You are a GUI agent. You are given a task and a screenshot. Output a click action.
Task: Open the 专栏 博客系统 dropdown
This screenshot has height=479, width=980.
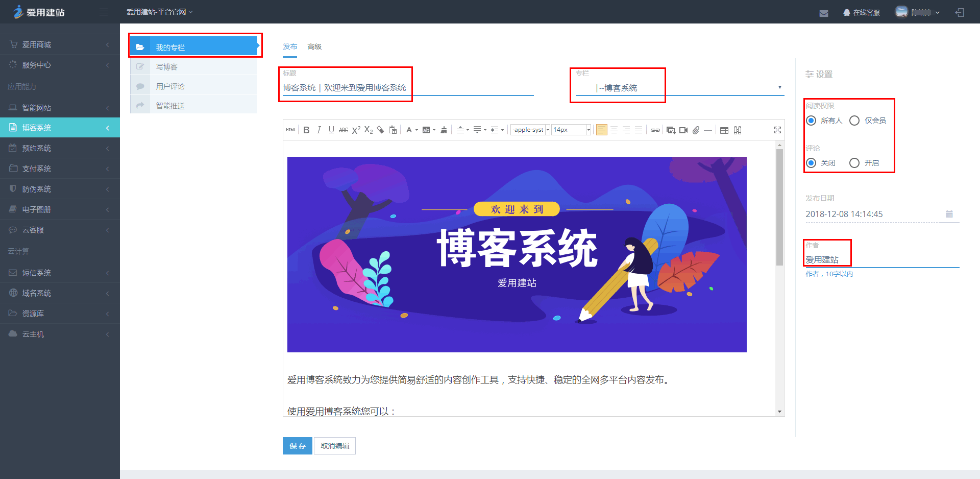point(680,88)
